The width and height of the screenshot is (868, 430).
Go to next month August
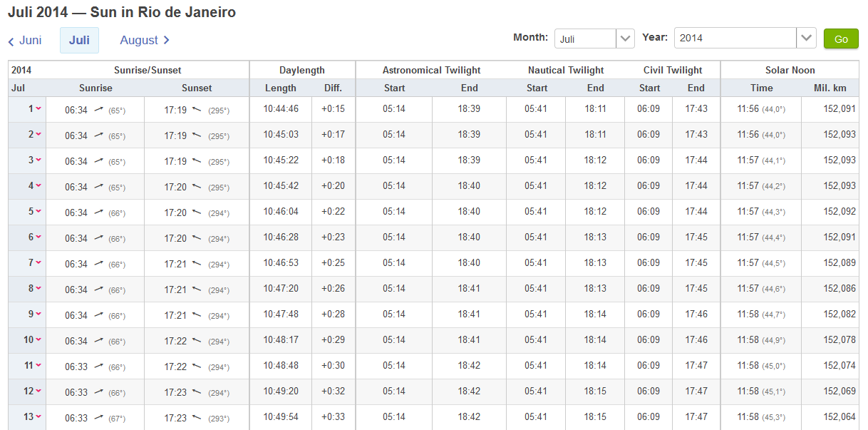pos(145,41)
